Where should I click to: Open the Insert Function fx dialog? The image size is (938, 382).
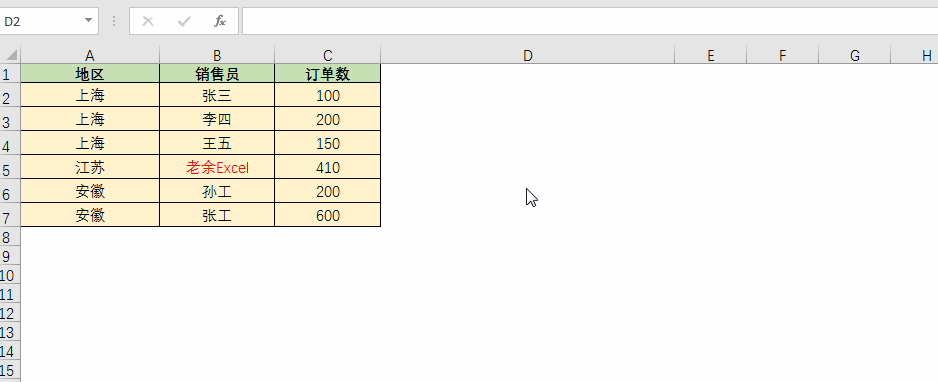pos(220,22)
